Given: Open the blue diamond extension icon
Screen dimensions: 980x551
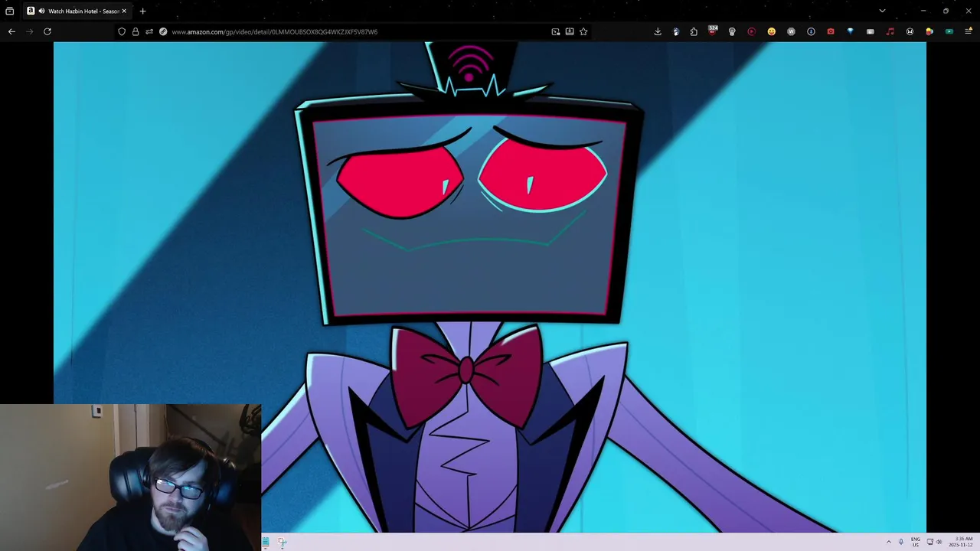Looking at the screenshot, I should (x=850, y=31).
